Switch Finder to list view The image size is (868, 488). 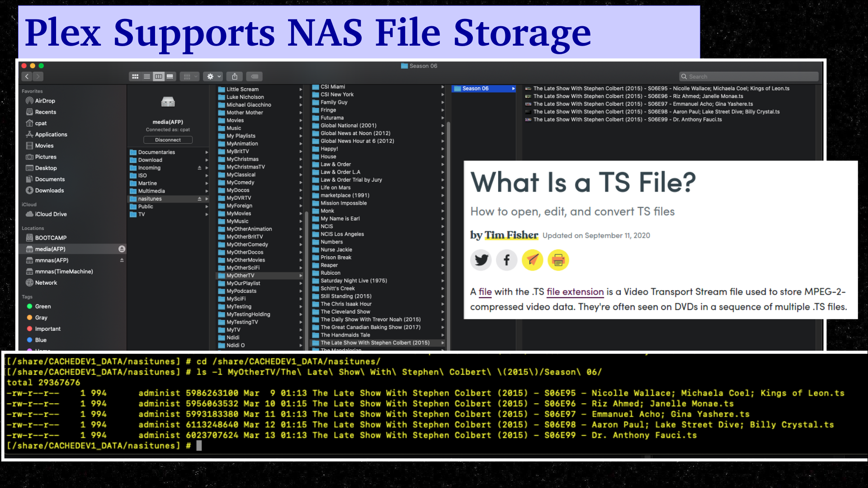[x=146, y=77]
